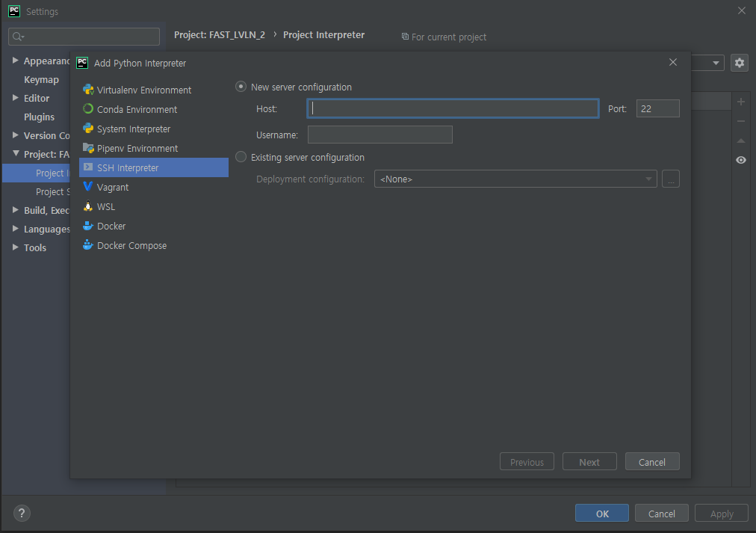Click the Next button
756x533 pixels.
point(589,462)
